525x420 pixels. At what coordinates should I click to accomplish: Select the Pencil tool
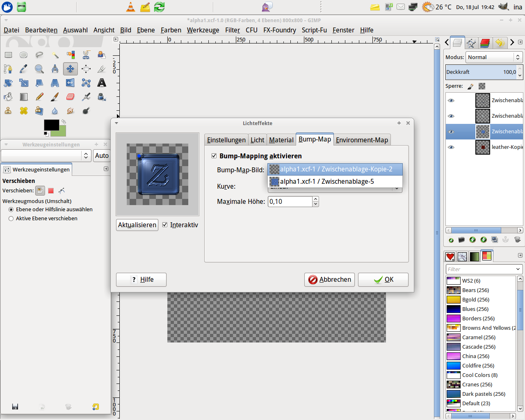click(x=39, y=97)
